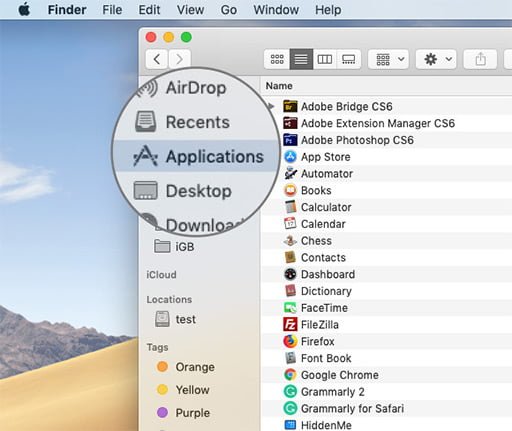The image size is (512, 431).
Task: Select the "Adobe Photoshop CS6" name text
Action: point(357,140)
